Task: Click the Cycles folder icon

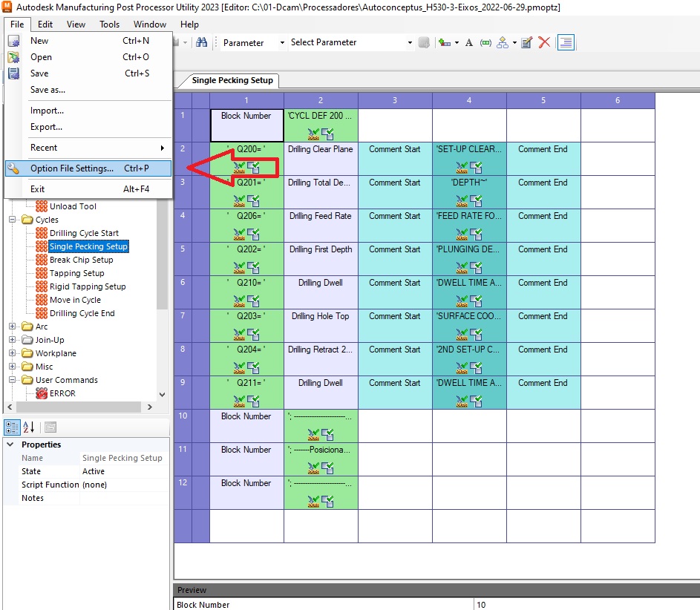Action: tap(27, 220)
